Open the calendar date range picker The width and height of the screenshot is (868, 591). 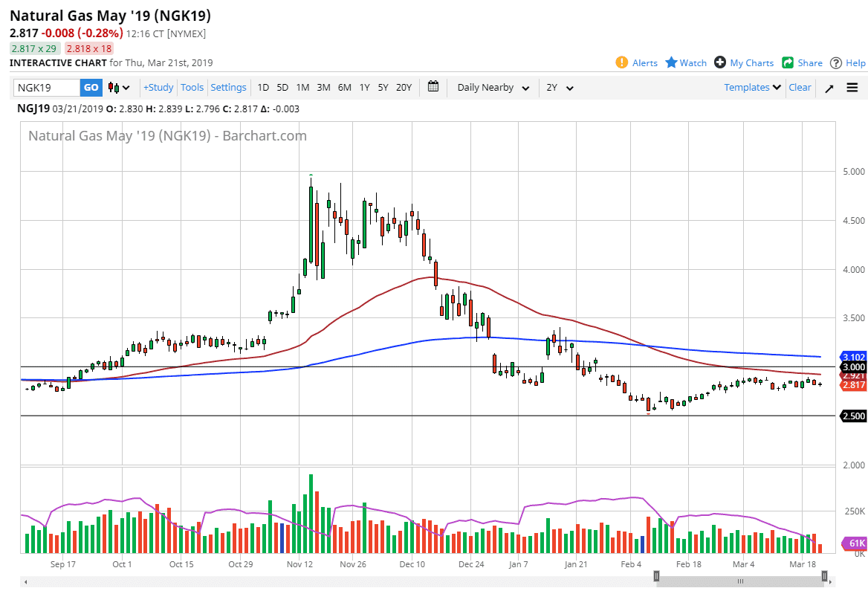434,87
